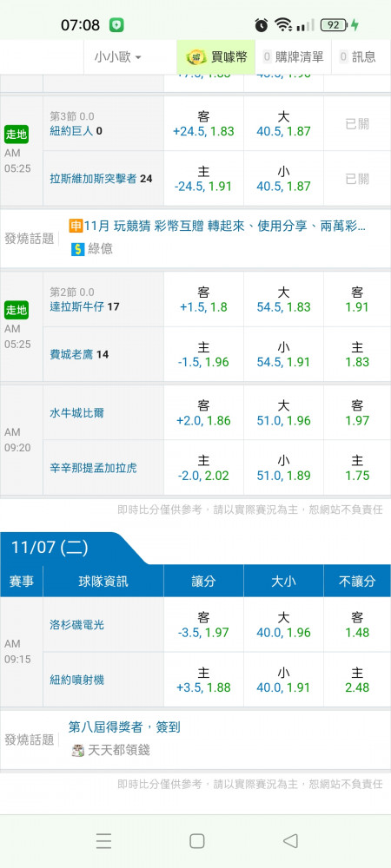The width and height of the screenshot is (391, 868).
Task: Tap the AM 09:20 game time
Action: point(17,439)
